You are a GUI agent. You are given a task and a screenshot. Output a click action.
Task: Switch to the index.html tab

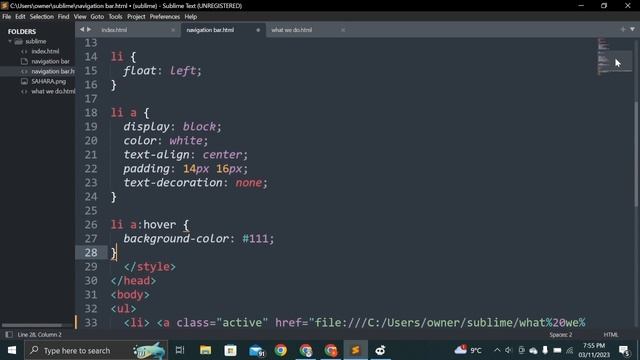pyautogui.click(x=114, y=30)
